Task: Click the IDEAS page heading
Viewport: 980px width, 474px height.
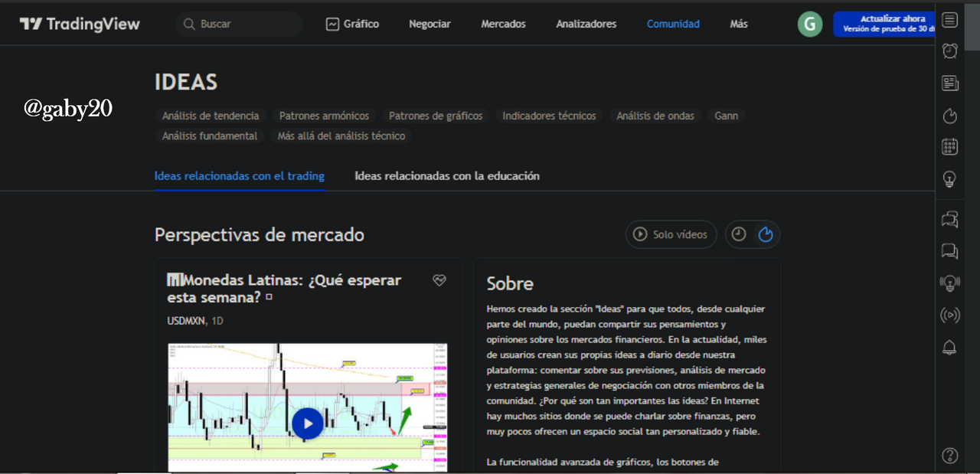Action: pyautogui.click(x=186, y=82)
